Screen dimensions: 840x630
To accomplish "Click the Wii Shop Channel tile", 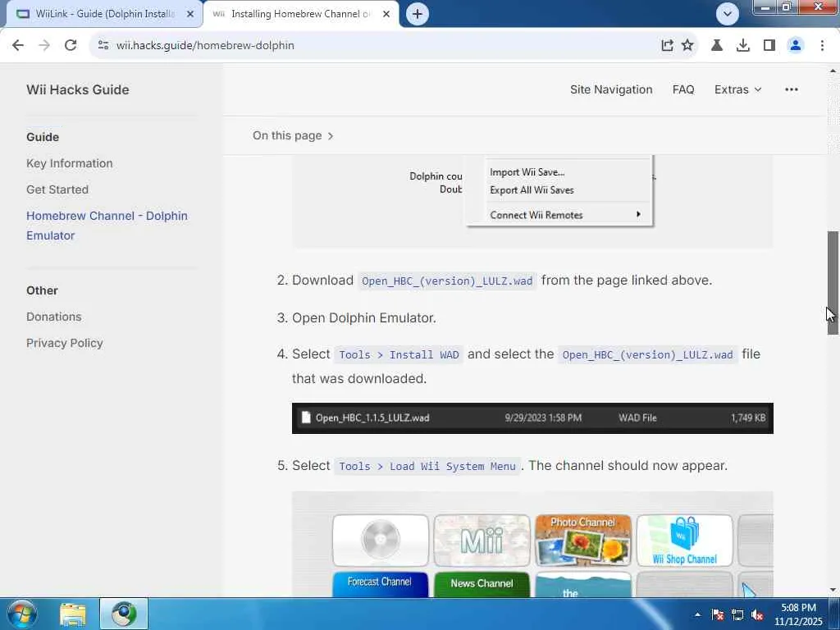I will coord(685,541).
